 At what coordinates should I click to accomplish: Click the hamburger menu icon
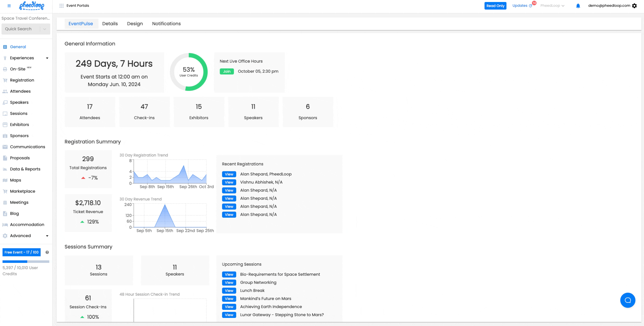pyautogui.click(x=9, y=6)
